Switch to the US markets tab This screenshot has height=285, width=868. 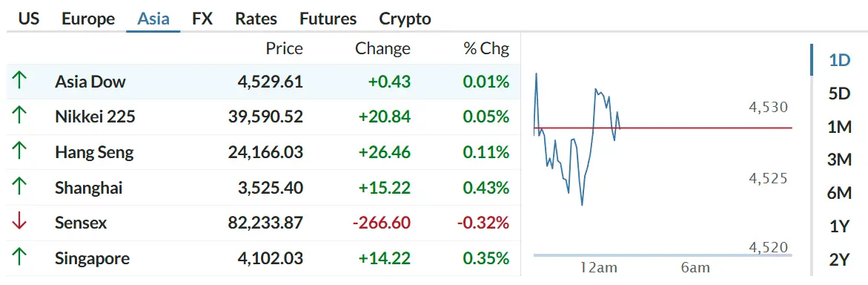[x=29, y=19]
